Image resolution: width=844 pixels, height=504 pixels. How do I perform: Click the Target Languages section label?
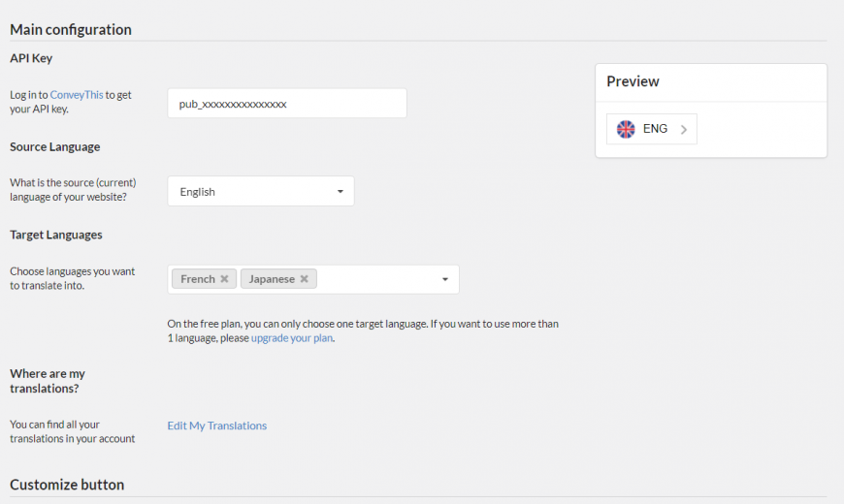point(56,235)
